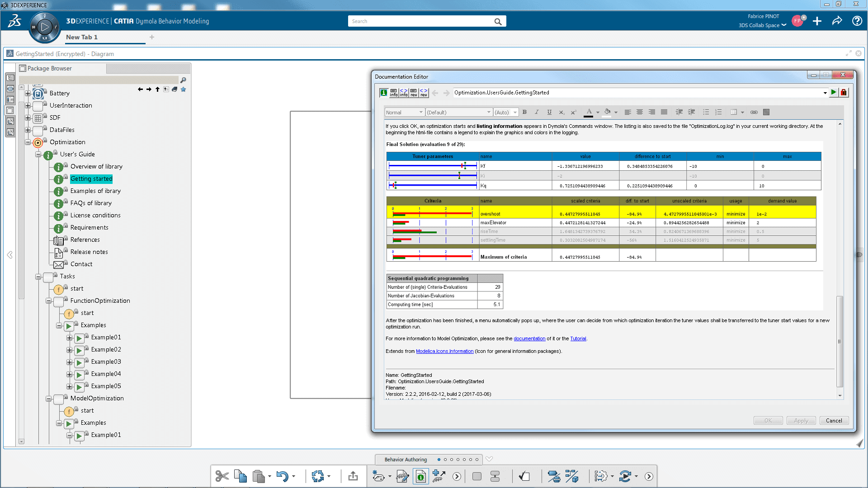
Task: Expand the Example03 tree node
Action: [69, 362]
